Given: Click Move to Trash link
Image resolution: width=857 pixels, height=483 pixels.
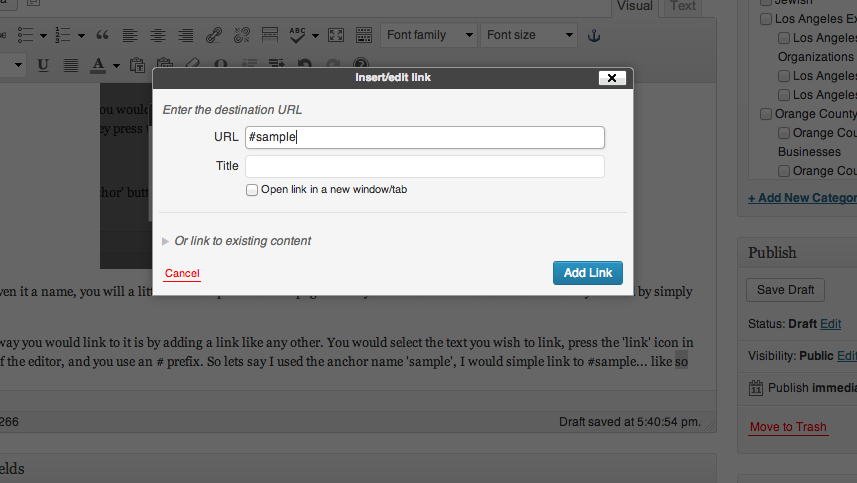Looking at the screenshot, I should (788, 427).
